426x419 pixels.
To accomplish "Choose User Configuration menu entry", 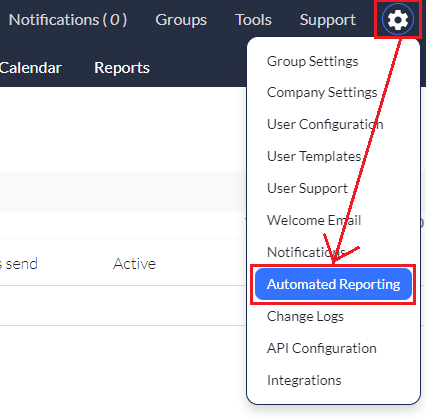I will tap(325, 124).
